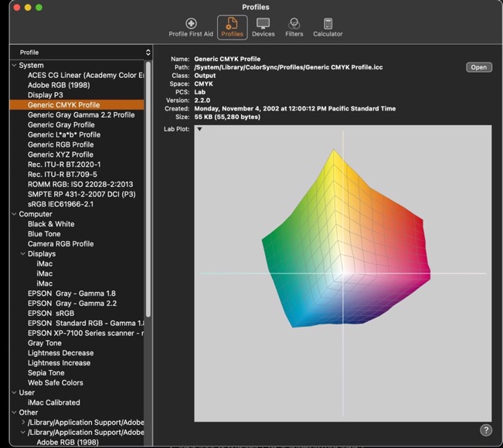
Task: Select Web Safe Colors profile
Action: [55, 383]
